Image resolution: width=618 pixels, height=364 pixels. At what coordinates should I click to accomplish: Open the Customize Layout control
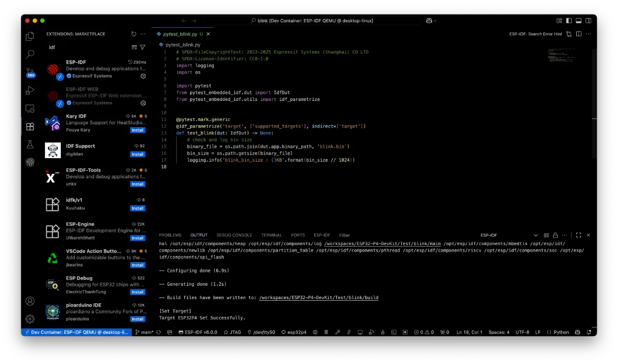[x=559, y=21]
